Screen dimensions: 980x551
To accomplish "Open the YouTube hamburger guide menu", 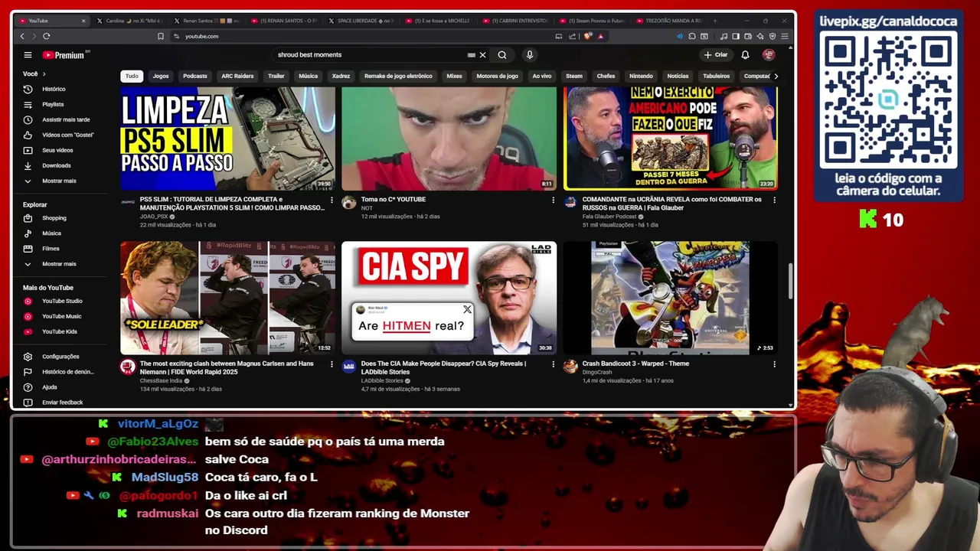I will tap(28, 55).
